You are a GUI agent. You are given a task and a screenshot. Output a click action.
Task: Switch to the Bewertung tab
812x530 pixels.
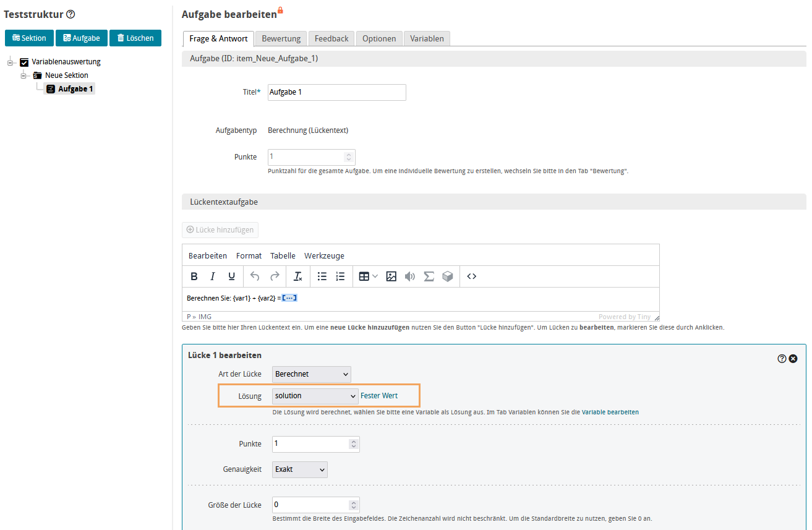(x=281, y=38)
